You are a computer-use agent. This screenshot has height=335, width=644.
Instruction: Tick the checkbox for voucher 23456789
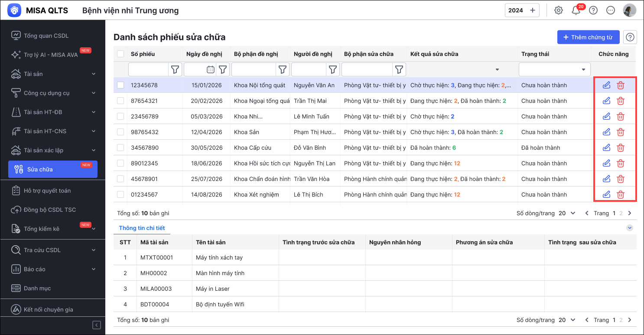[120, 116]
